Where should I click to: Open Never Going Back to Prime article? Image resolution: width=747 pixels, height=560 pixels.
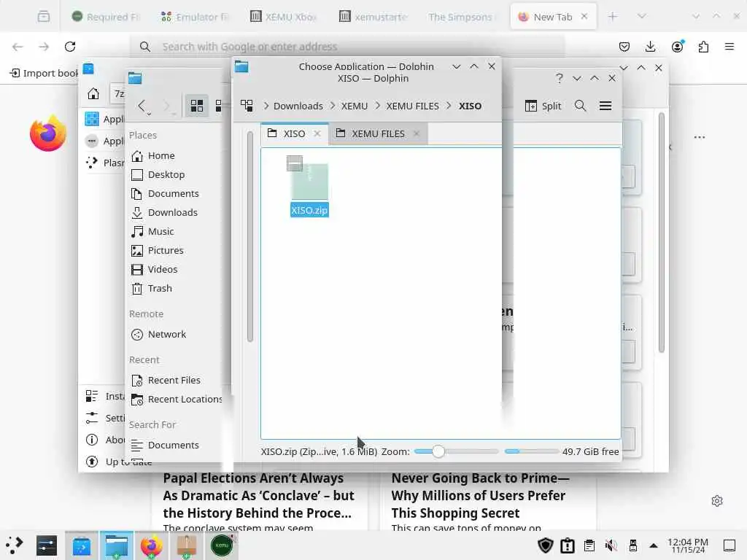[x=480, y=495]
